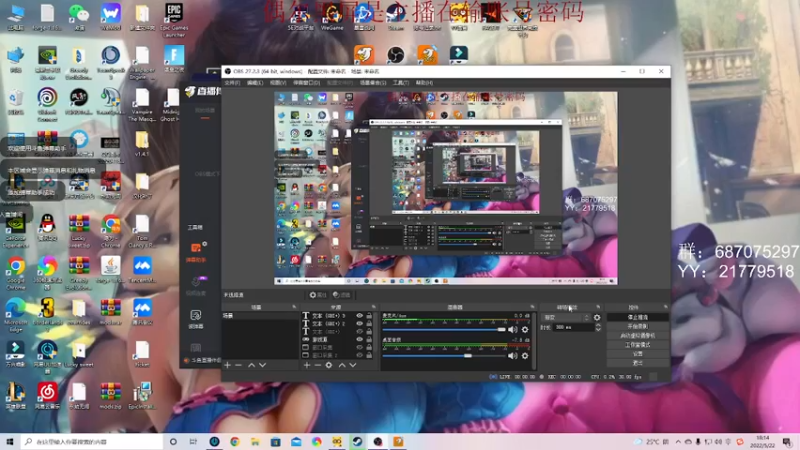Move selected scene down with arrow
Image resolution: width=800 pixels, height=450 pixels.
[x=262, y=365]
